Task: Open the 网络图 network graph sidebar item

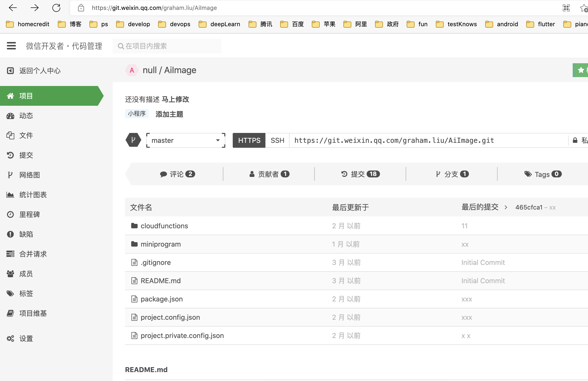Action: pyautogui.click(x=29, y=175)
